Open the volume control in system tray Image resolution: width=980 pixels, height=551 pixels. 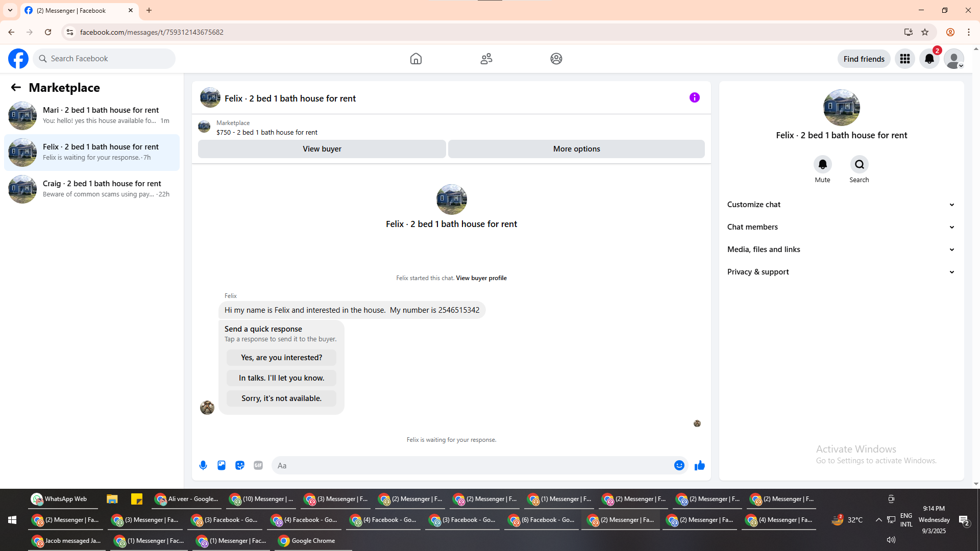coord(891,540)
